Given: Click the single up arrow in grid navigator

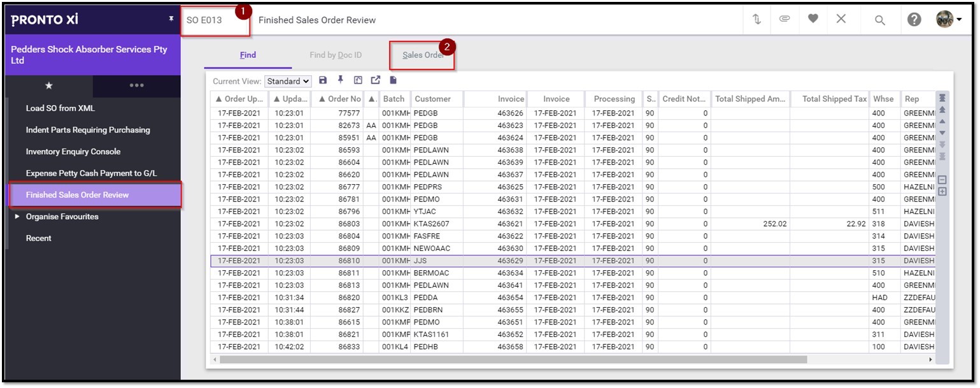Looking at the screenshot, I should click(942, 121).
